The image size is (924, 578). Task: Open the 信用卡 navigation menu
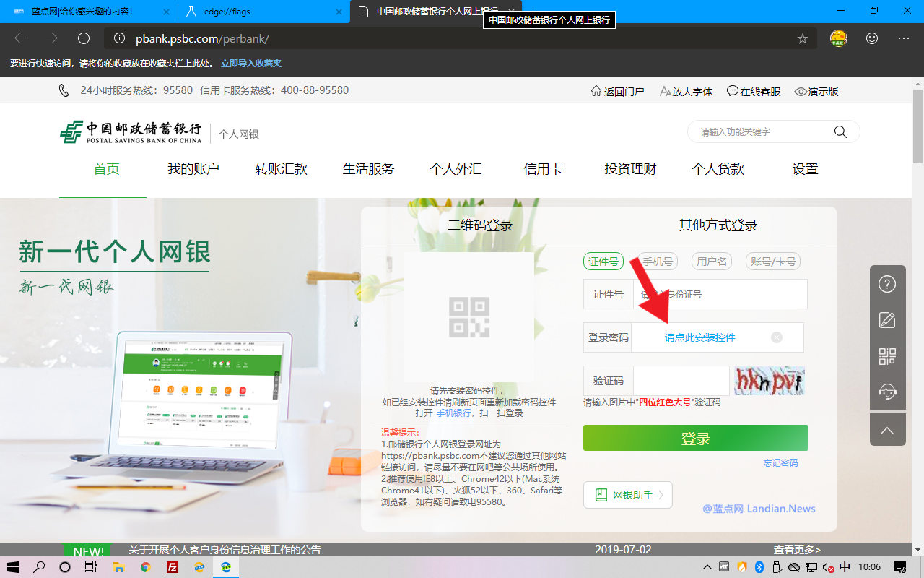[543, 169]
